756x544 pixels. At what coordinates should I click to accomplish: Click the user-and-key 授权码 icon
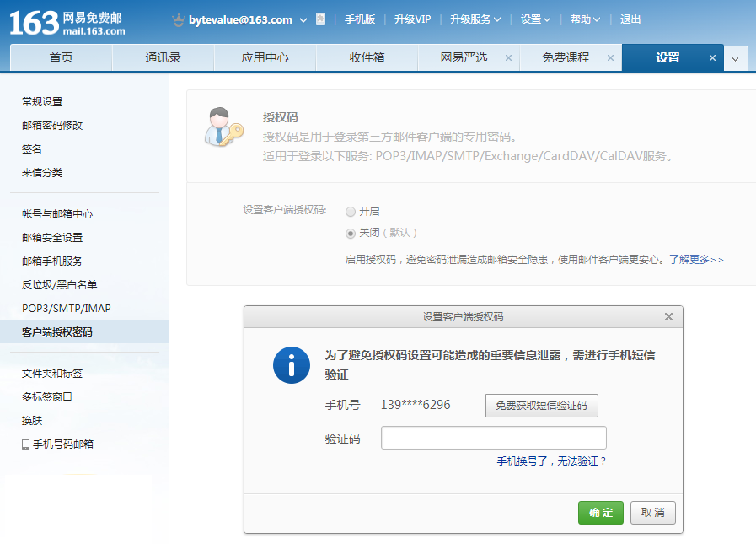223,127
